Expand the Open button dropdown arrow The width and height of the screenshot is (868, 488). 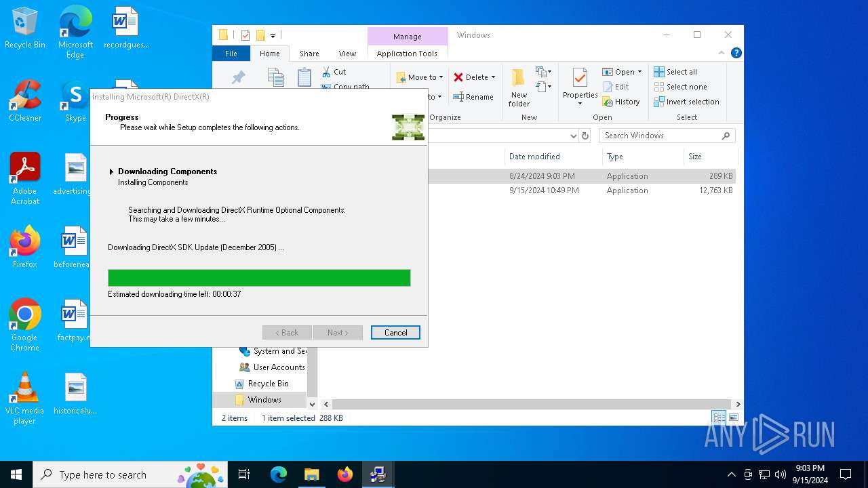click(639, 72)
